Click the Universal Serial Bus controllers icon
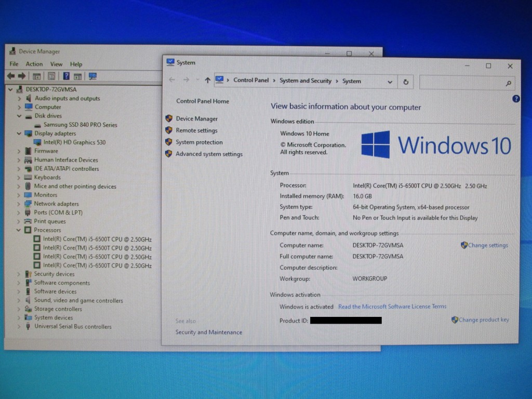 [28, 326]
